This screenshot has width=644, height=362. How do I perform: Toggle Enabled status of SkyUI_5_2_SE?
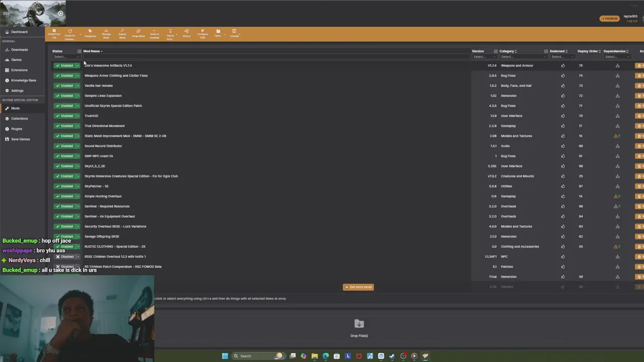pyautogui.click(x=64, y=166)
